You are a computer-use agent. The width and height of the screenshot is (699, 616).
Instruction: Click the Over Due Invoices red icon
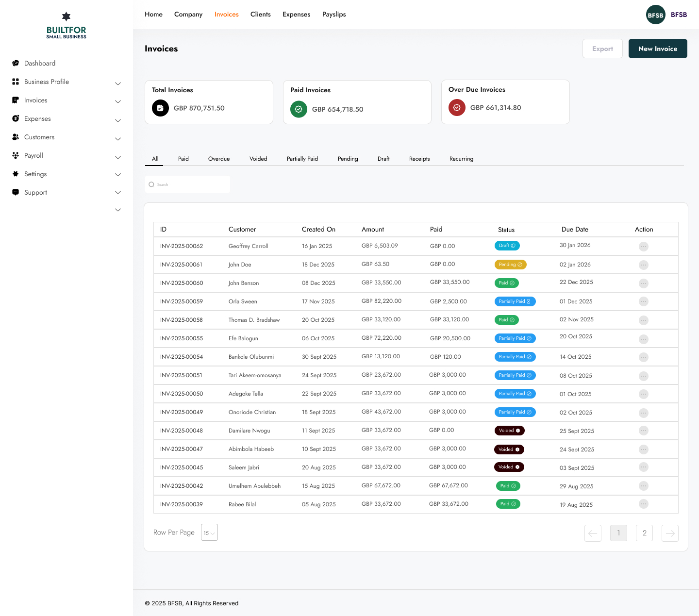457,108
